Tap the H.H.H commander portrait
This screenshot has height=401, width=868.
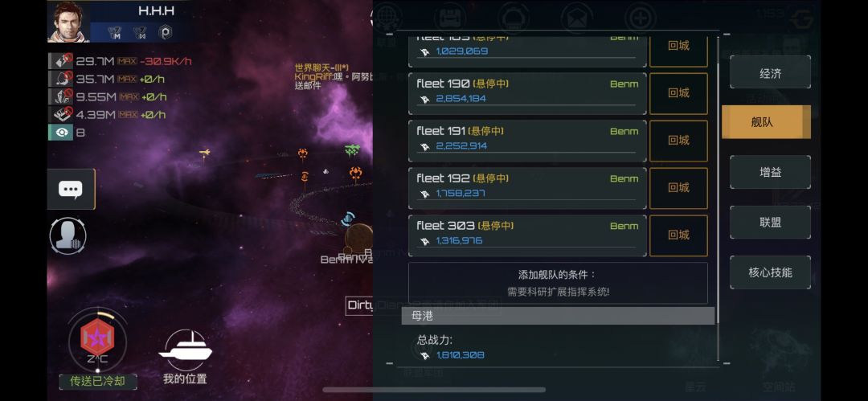tap(68, 21)
